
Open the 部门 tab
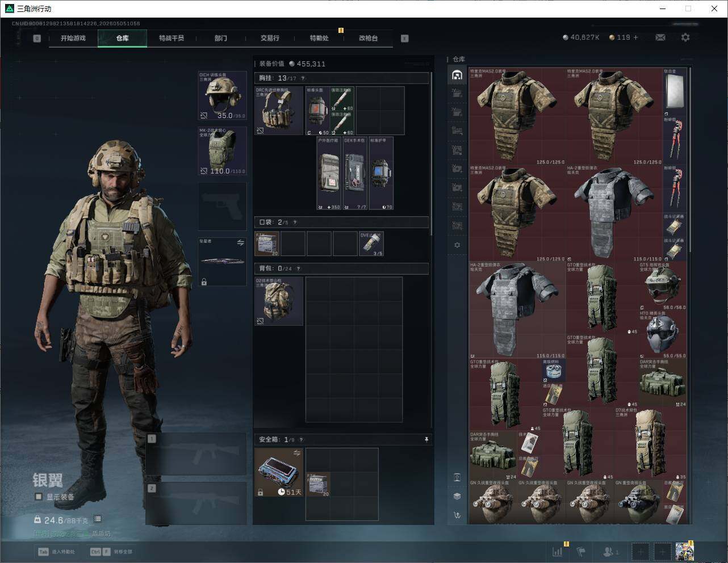click(221, 38)
